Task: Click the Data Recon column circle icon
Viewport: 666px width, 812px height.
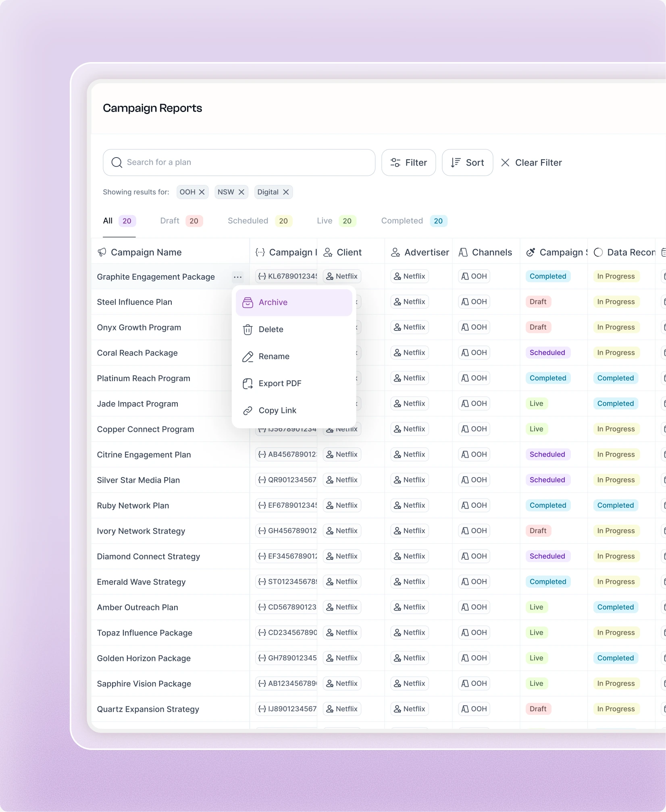Action: [598, 252]
